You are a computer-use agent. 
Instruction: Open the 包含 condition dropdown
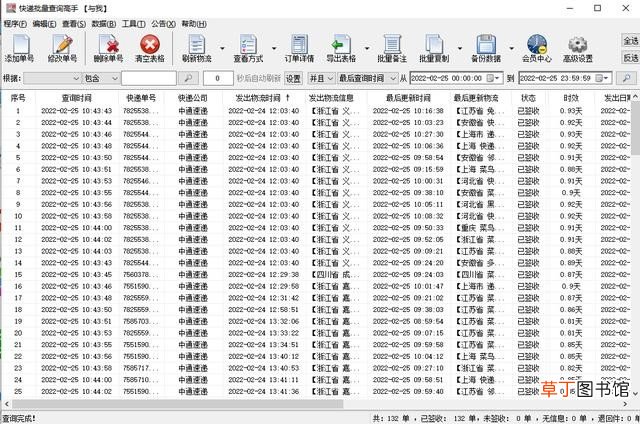click(101, 78)
